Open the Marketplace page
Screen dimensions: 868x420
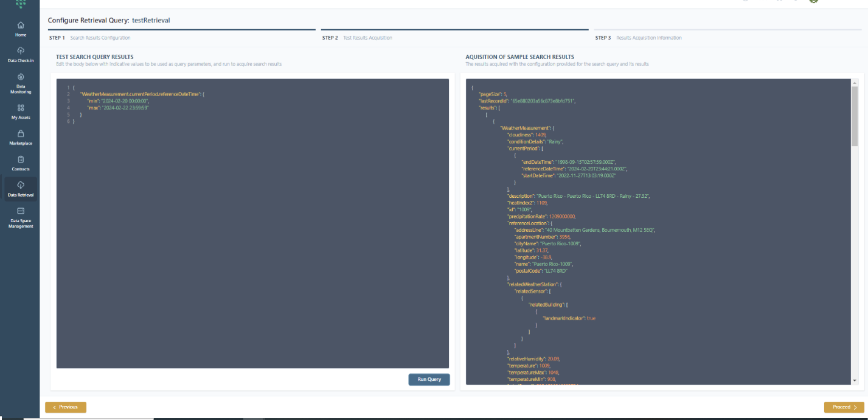click(x=21, y=137)
